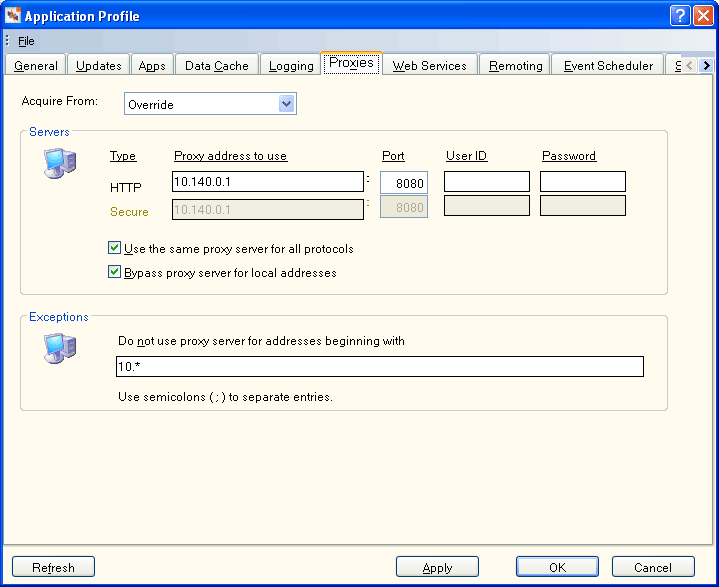Click the Exceptions group heading
The width and height of the screenshot is (719, 587).
(x=59, y=317)
